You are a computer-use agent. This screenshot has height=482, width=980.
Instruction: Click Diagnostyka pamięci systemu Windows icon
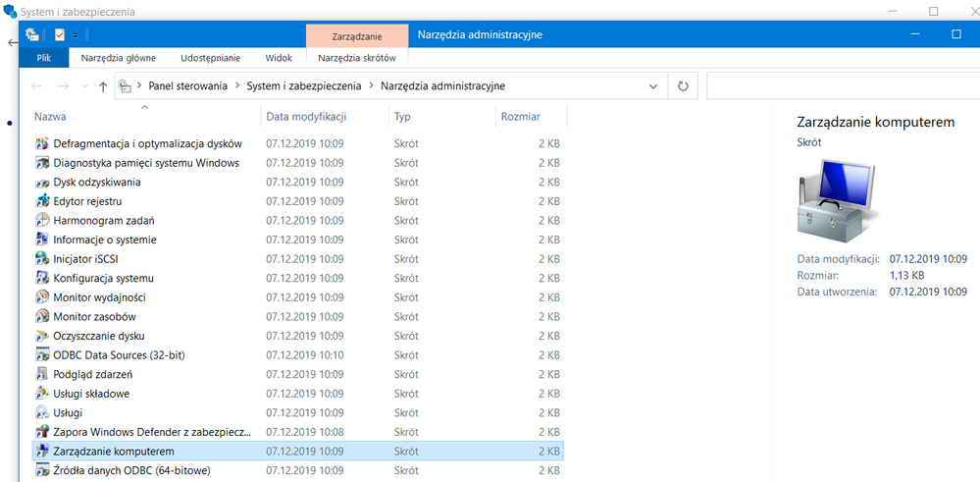42,163
